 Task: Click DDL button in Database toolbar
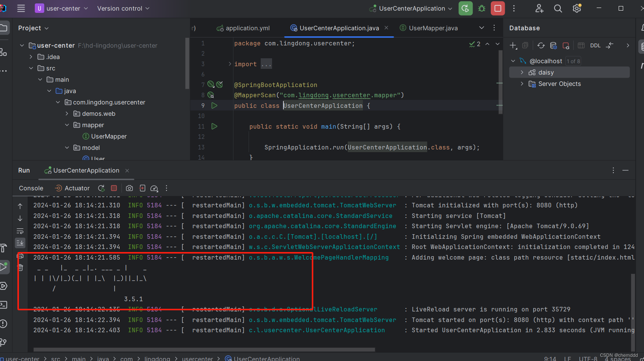(x=595, y=45)
